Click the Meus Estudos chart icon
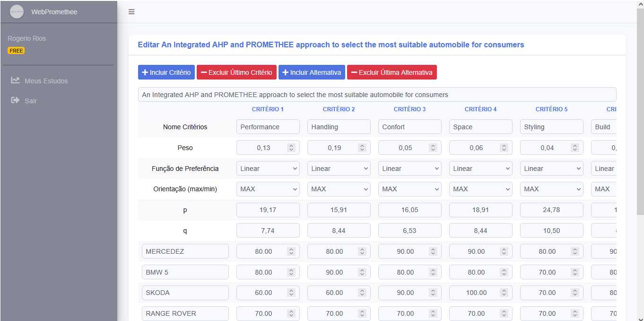Viewport: 644px width, 321px height. pos(16,80)
